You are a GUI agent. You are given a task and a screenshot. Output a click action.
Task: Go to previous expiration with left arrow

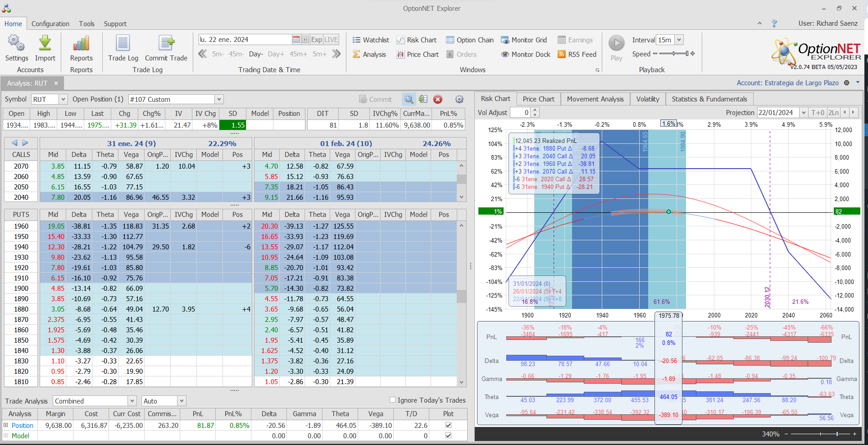tap(14, 143)
